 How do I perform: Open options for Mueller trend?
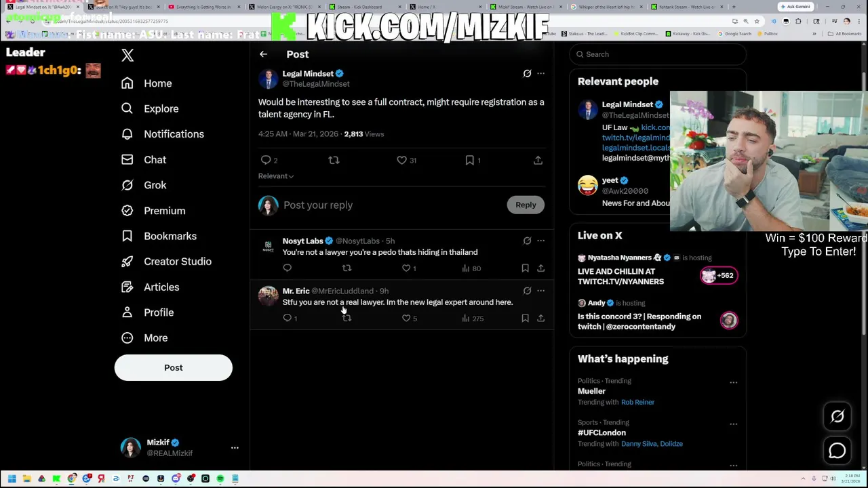click(x=733, y=383)
